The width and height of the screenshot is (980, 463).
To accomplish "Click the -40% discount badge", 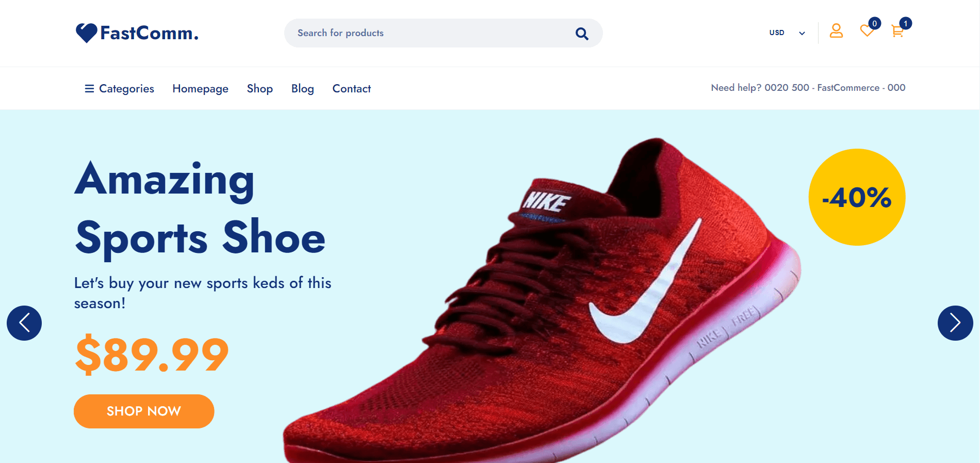I will click(x=857, y=197).
